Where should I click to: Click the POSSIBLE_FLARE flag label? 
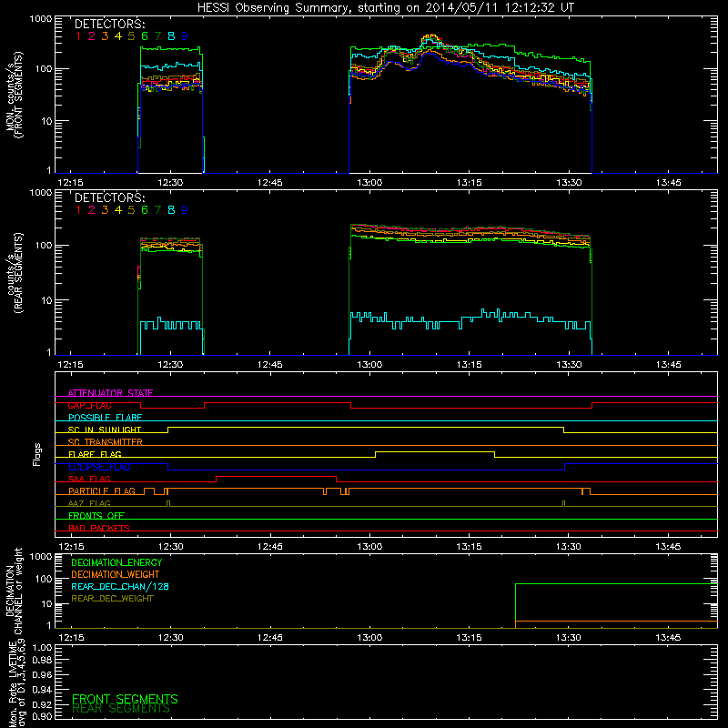click(x=105, y=418)
